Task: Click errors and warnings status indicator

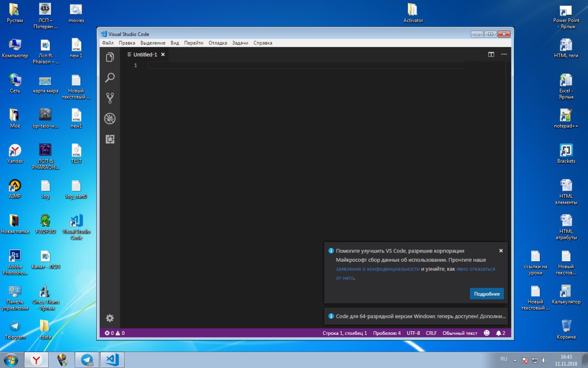Action: pyautogui.click(x=114, y=333)
